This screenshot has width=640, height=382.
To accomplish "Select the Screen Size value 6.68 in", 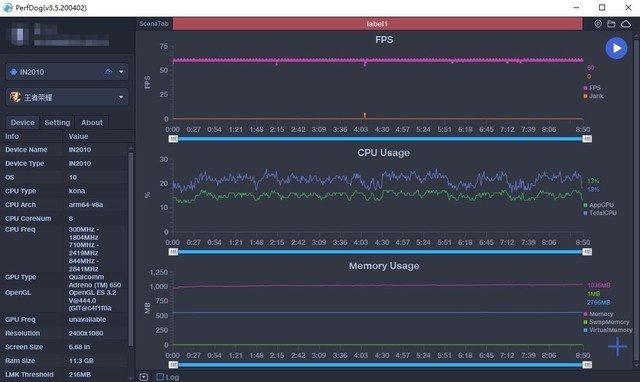I will coord(79,347).
